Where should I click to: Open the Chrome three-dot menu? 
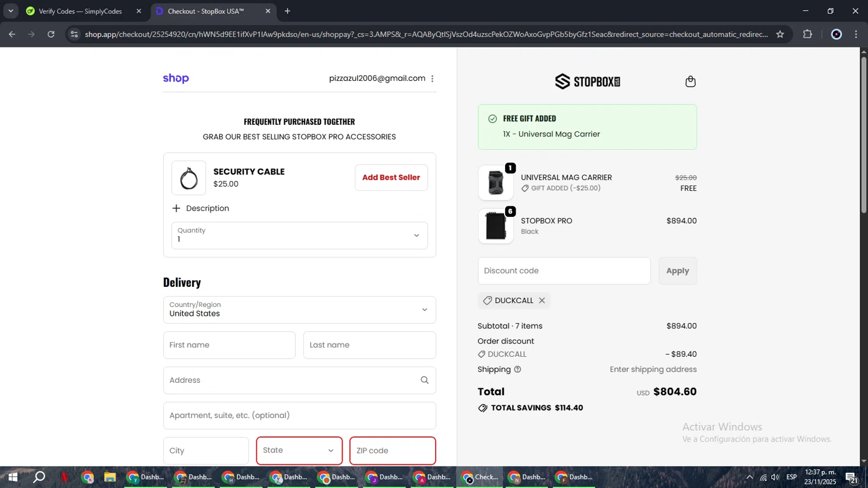(x=856, y=35)
